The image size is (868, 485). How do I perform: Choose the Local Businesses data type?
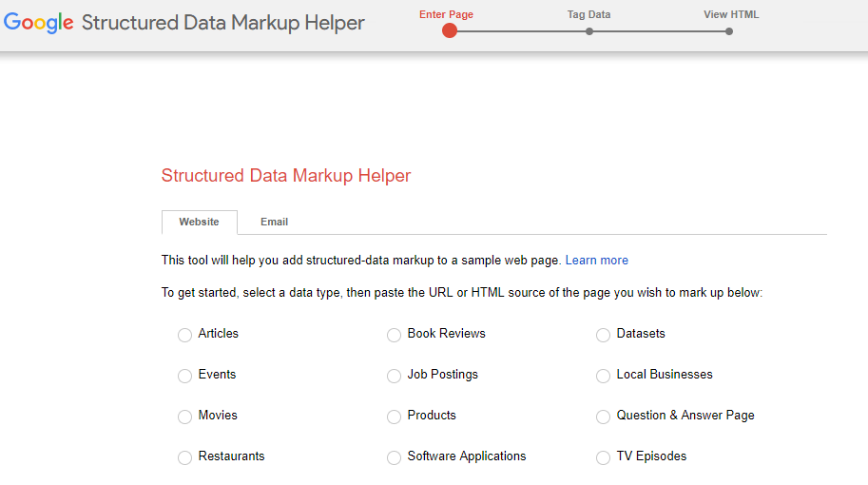(x=604, y=376)
